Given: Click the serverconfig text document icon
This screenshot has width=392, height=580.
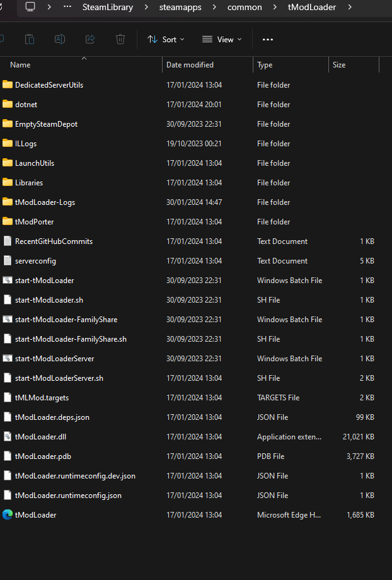Looking at the screenshot, I should [x=8, y=261].
